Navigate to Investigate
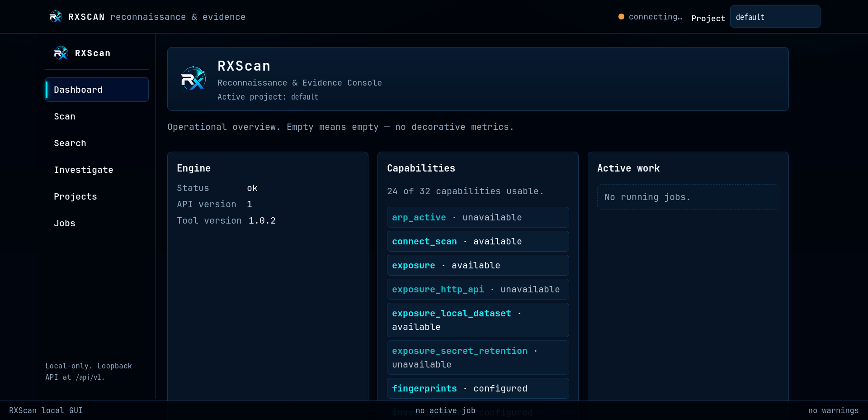The height and width of the screenshot is (420, 868). tap(97, 170)
